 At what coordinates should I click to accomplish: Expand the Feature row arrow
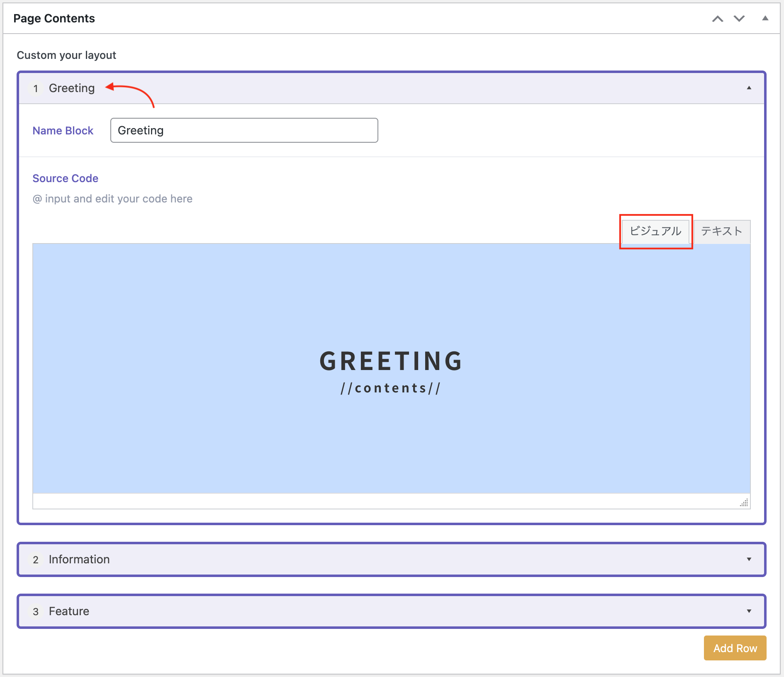pos(749,611)
